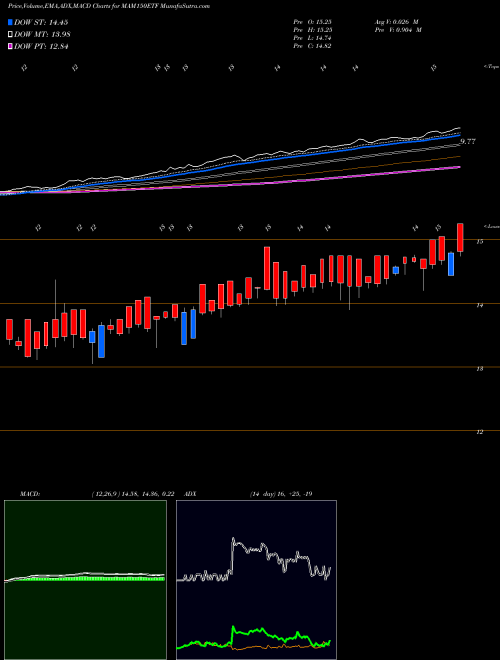Select the 'DOW ST: 14.45' legend text
Screen dimensions: 500x660
[x=41, y=22]
